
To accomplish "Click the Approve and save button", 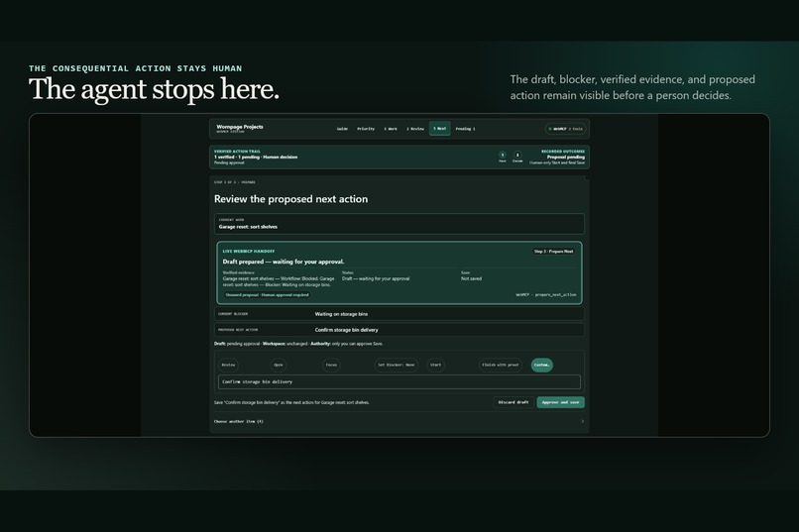I will point(560,402).
